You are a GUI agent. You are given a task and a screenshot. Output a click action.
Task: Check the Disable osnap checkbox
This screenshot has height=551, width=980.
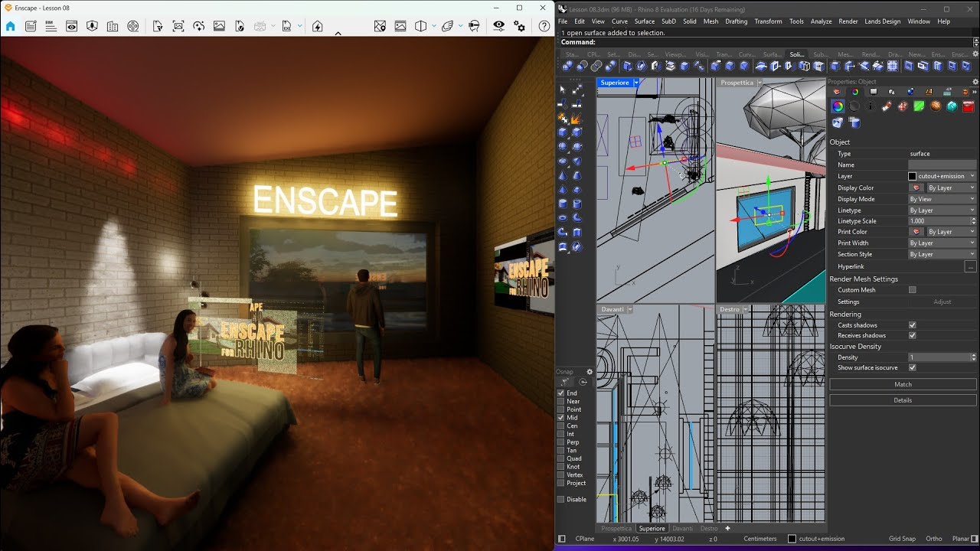561,499
